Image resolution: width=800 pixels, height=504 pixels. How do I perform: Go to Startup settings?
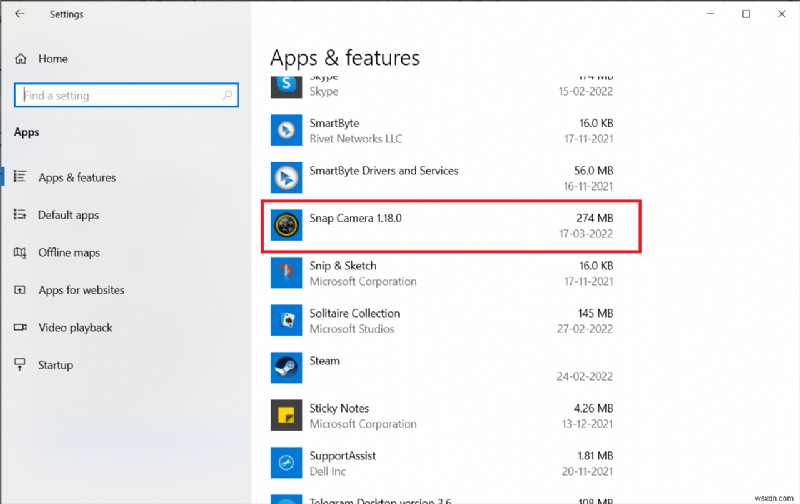pos(55,365)
